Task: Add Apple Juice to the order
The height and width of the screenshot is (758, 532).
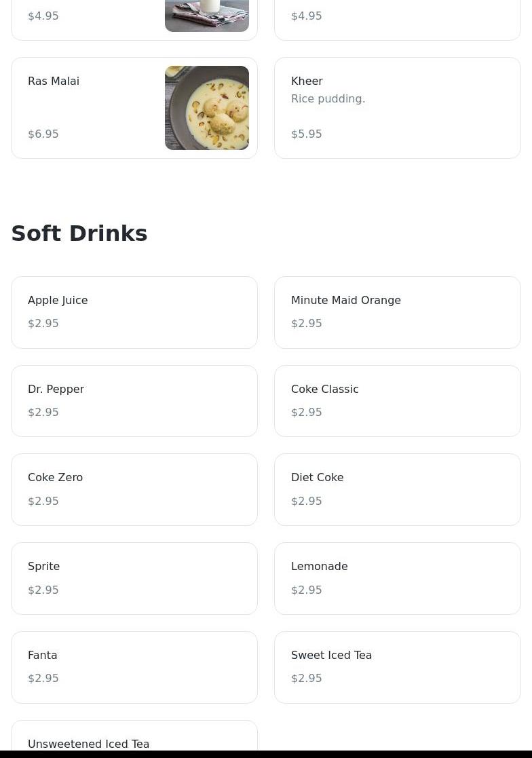Action: click(134, 312)
